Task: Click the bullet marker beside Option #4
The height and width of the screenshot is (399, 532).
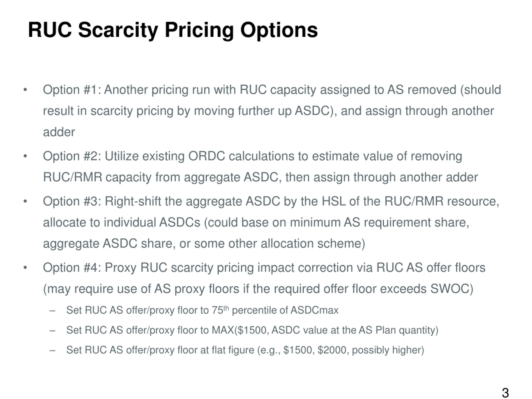Action: tap(25, 268)
